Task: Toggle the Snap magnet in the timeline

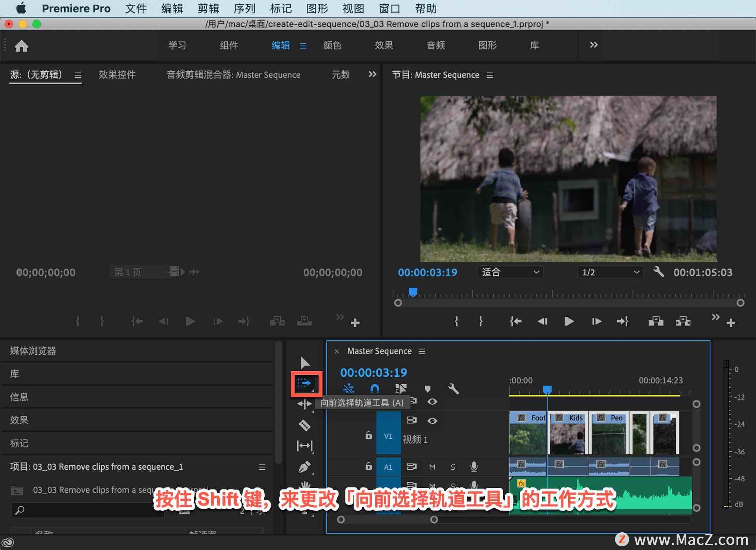Action: 374,389
